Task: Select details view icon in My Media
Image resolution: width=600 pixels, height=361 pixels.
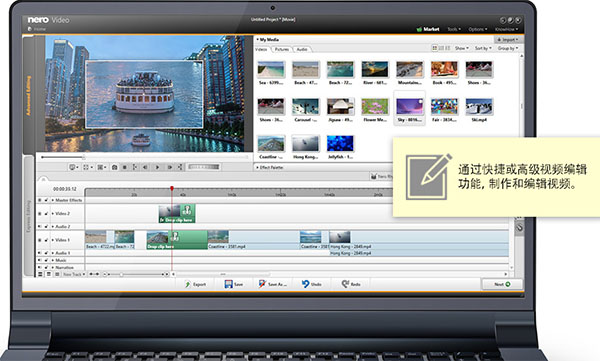Action: (x=448, y=48)
